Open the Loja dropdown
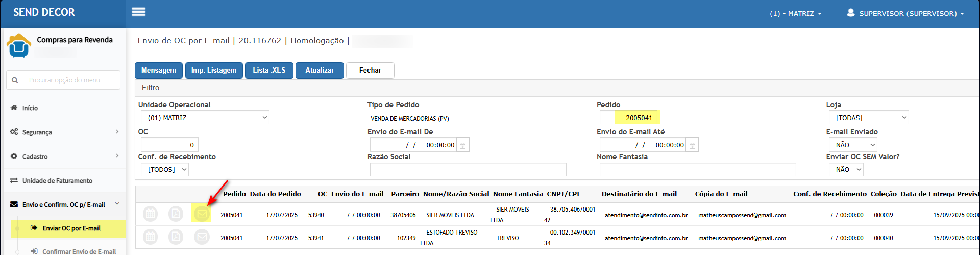 point(869,118)
